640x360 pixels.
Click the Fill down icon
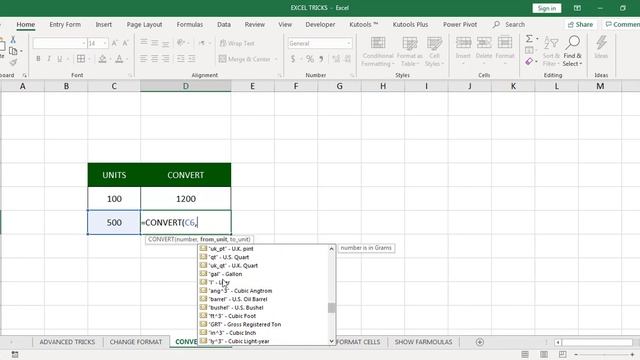[529, 50]
